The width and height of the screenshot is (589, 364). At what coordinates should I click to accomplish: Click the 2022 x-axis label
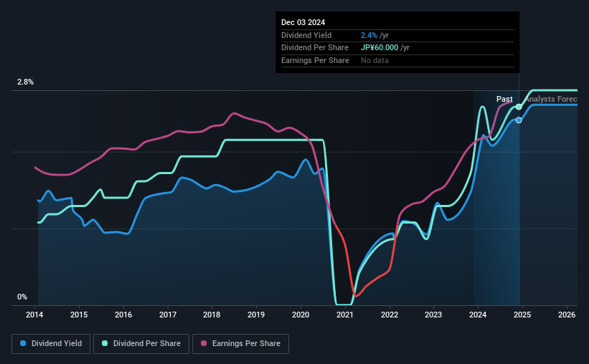390,315
